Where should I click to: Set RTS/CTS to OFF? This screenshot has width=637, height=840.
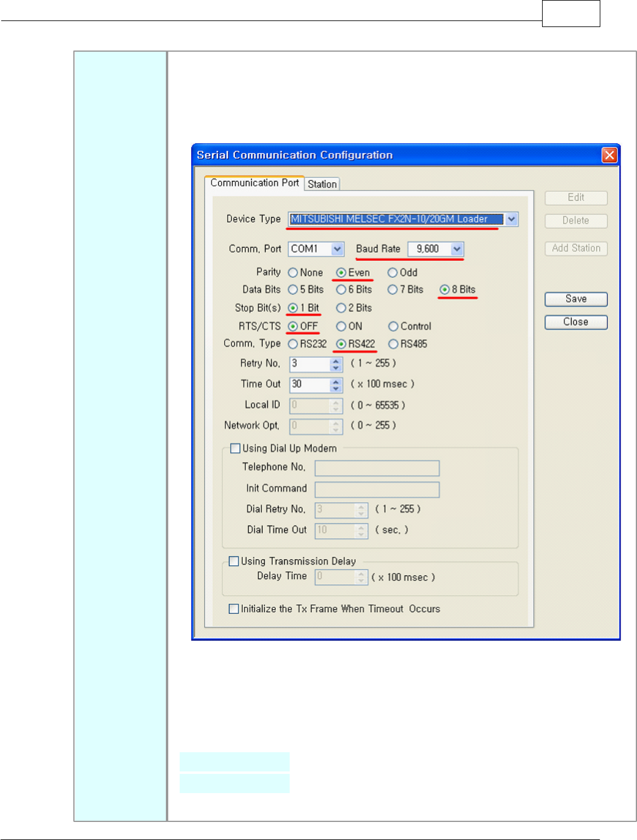(x=293, y=326)
